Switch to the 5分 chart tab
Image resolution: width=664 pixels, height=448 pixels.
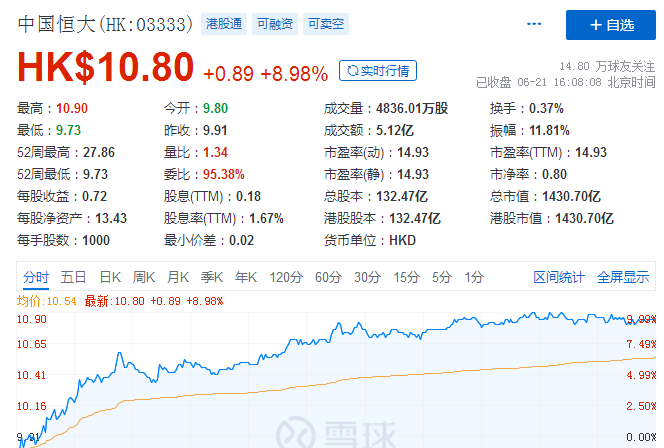[442, 277]
